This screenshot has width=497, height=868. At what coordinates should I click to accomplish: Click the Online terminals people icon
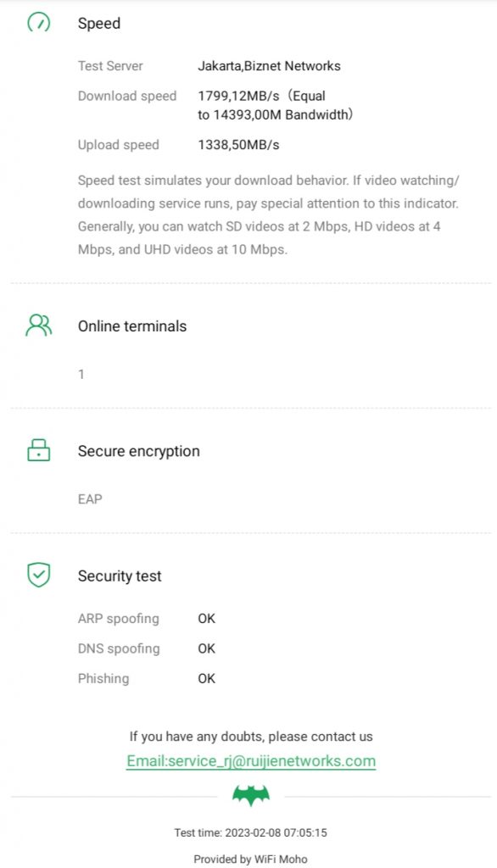[39, 325]
